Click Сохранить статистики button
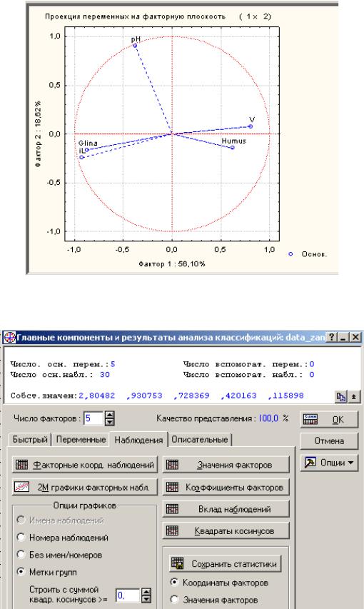This screenshot has height=609, width=364. [x=226, y=563]
